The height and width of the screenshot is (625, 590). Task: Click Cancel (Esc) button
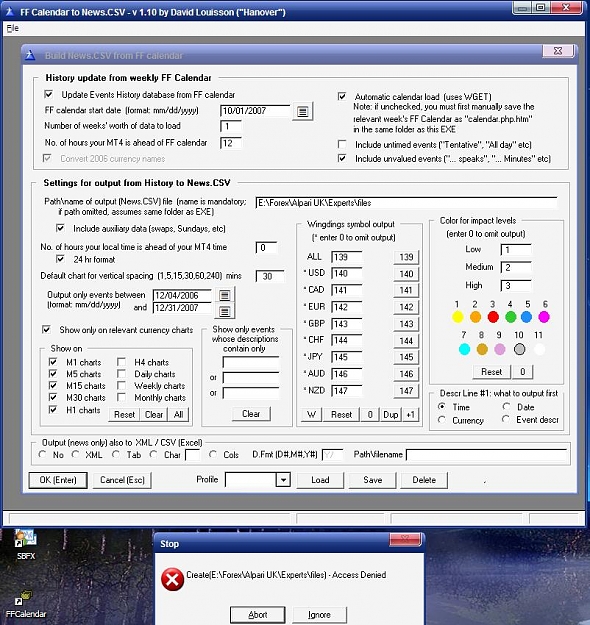point(122,480)
